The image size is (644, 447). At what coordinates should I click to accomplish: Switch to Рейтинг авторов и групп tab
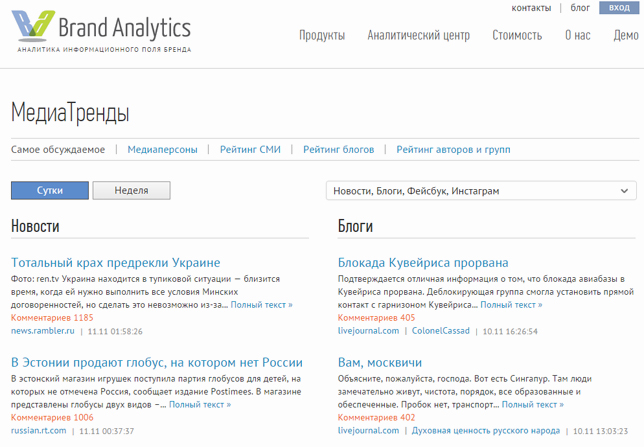point(453,150)
